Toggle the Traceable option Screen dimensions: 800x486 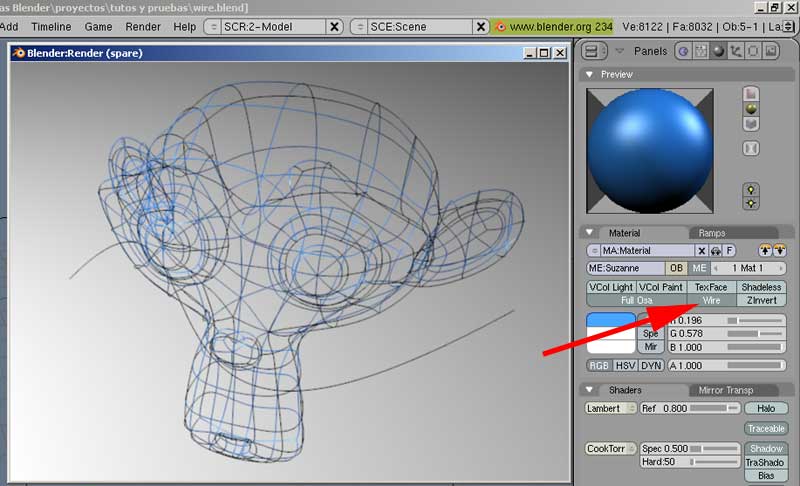tap(766, 428)
